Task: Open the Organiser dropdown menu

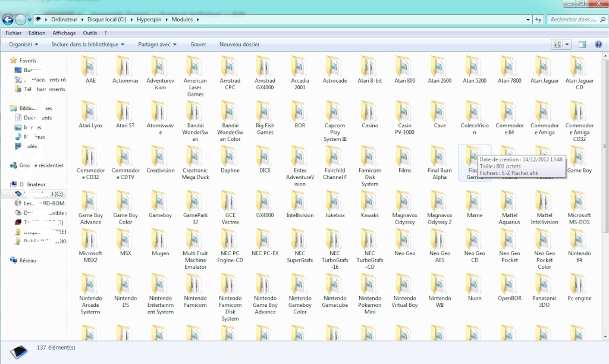Action: (24, 44)
